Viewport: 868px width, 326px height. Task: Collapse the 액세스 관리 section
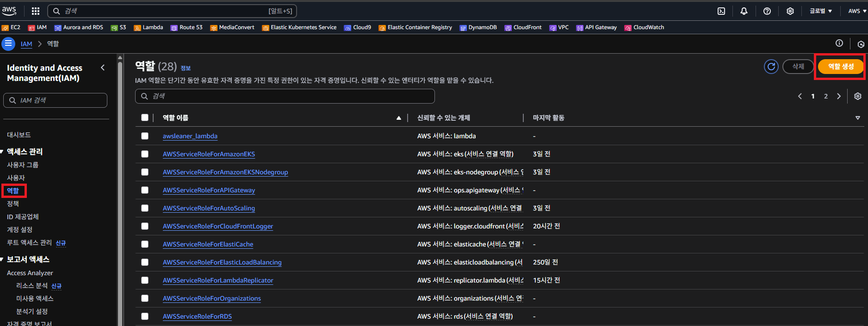[2, 152]
